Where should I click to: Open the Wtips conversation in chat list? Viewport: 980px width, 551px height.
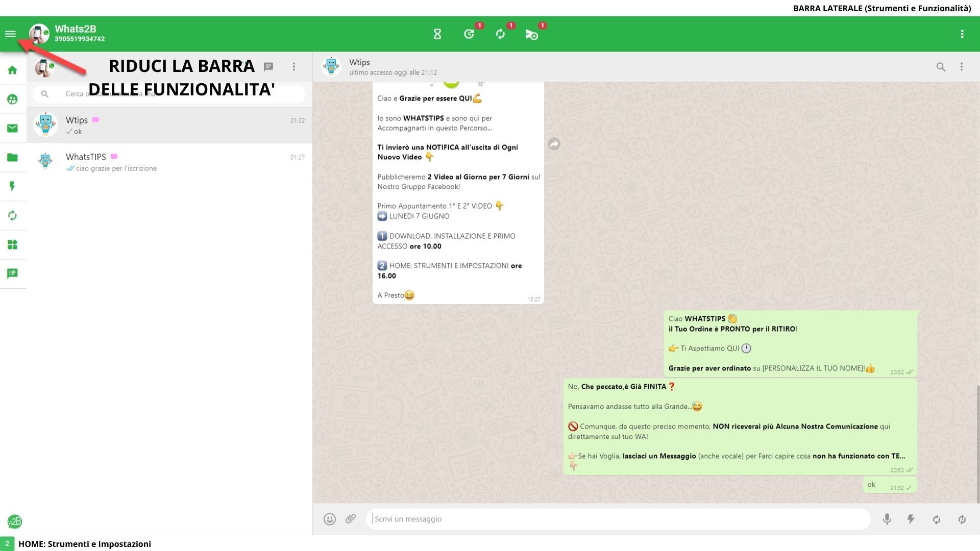pos(169,126)
